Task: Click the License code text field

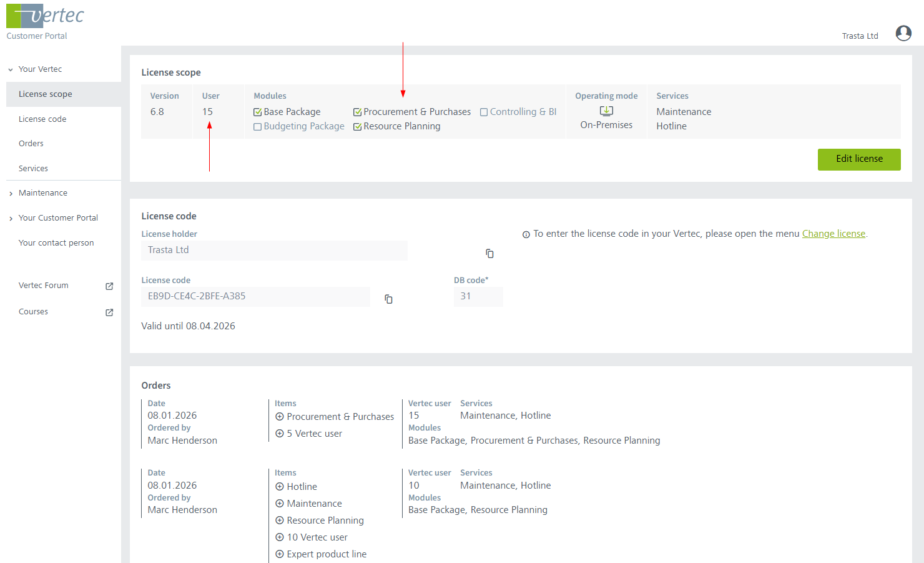Action: point(255,297)
